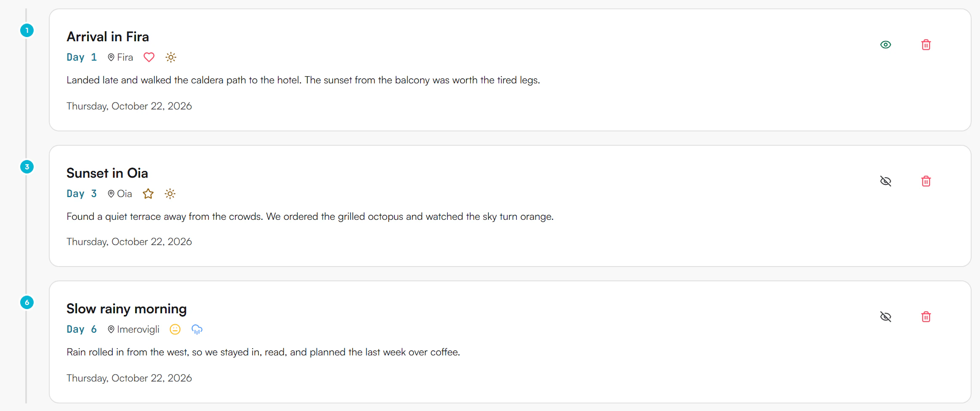Click the heart mood icon on Arrival in Fira
Screen dimensions: 980x411
pos(149,57)
